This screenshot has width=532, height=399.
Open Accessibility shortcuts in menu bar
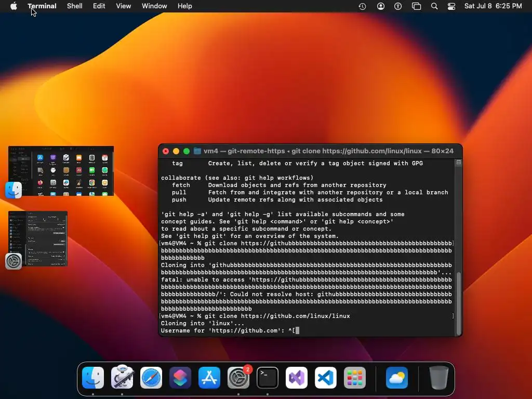click(398, 6)
